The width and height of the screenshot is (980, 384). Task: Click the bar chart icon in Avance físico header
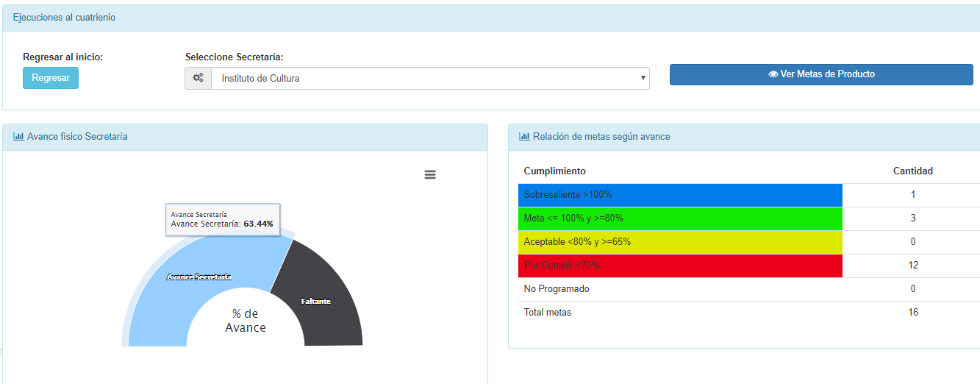click(18, 136)
